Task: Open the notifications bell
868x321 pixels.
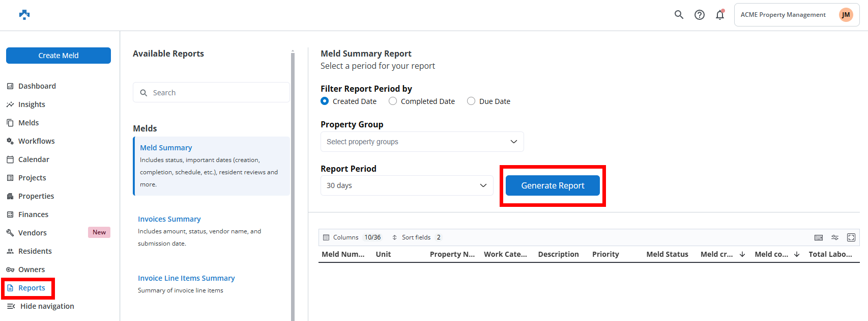Action: click(719, 15)
